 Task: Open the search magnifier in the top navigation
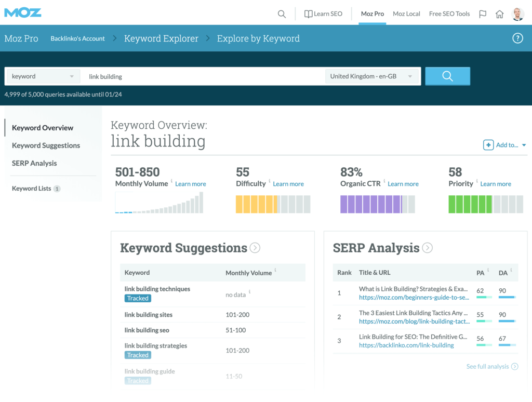tap(282, 14)
